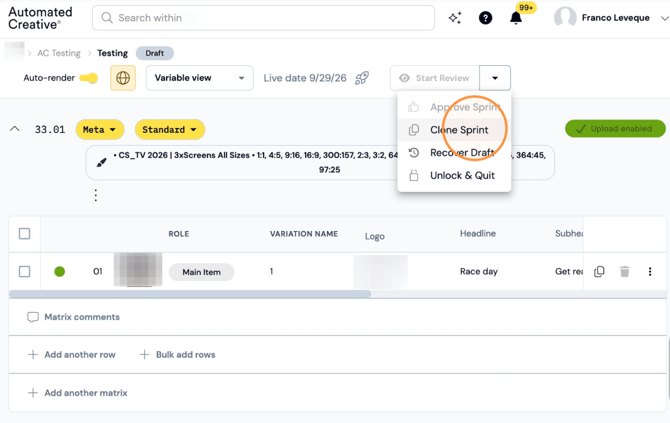Expand the user account menu chevron
This screenshot has width=670, height=423.
[x=664, y=18]
